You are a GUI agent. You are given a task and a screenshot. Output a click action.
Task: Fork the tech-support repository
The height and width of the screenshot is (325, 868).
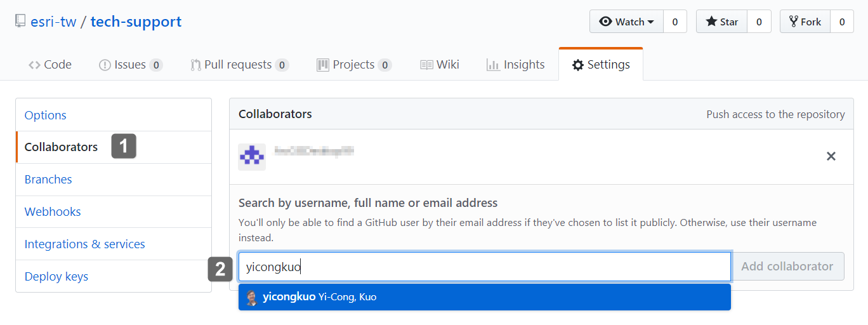pyautogui.click(x=805, y=22)
